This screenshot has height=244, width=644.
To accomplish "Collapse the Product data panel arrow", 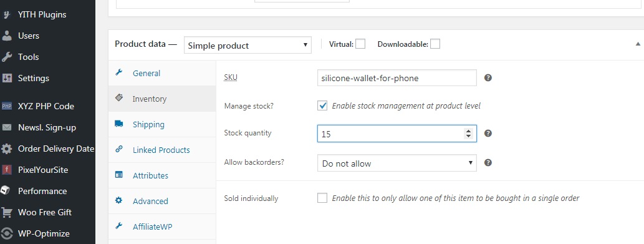I will tap(638, 44).
